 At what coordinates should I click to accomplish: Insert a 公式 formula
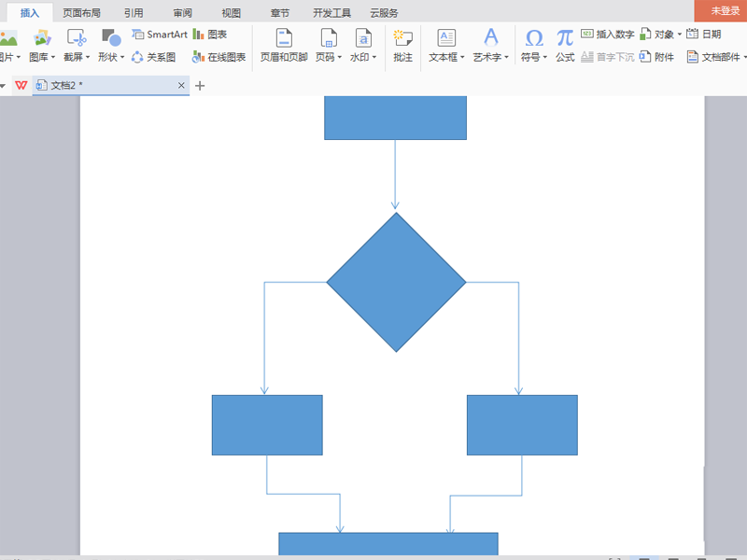(x=565, y=46)
